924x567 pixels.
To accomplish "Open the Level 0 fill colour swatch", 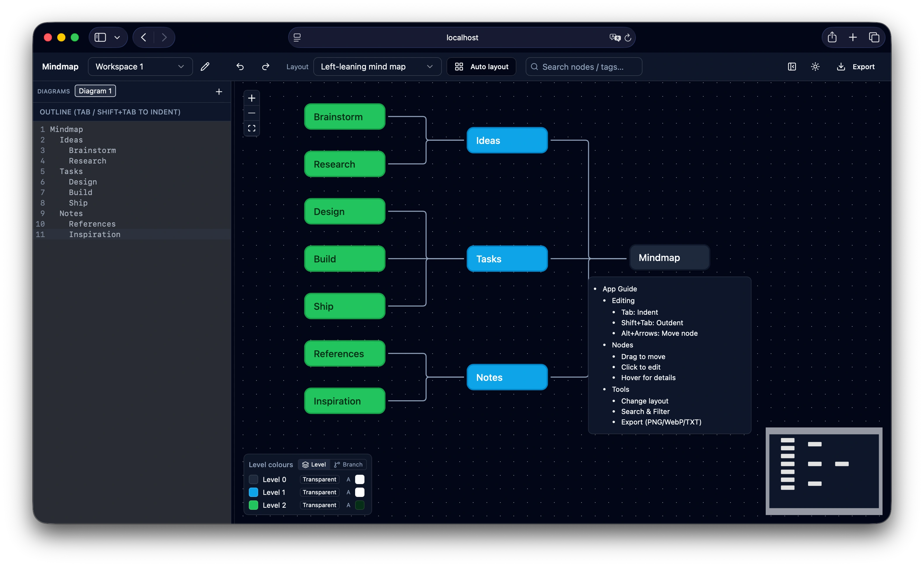I will point(253,479).
